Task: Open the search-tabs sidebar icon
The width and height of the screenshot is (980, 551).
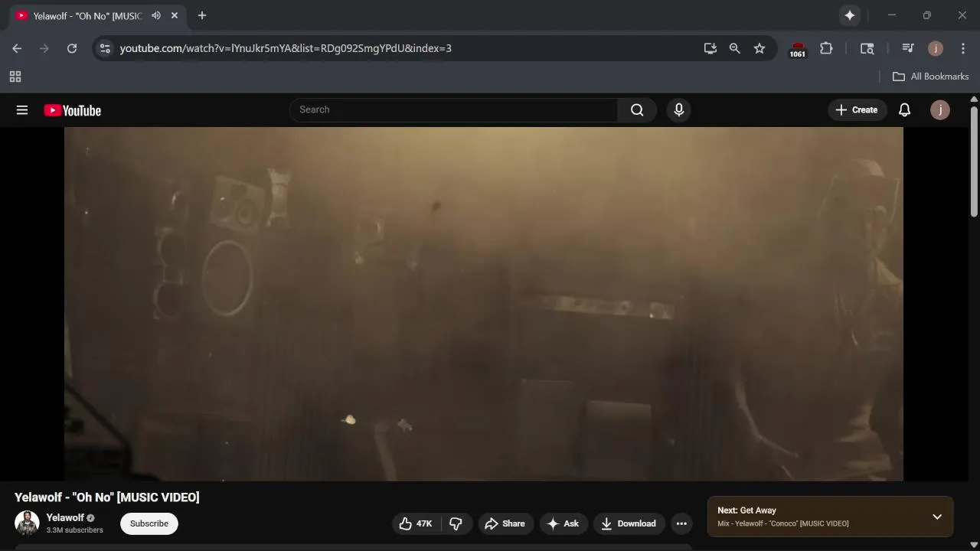Action: coord(867,48)
